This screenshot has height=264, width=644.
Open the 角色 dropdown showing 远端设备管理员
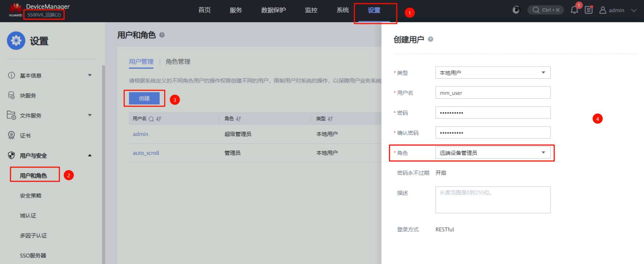coord(492,153)
